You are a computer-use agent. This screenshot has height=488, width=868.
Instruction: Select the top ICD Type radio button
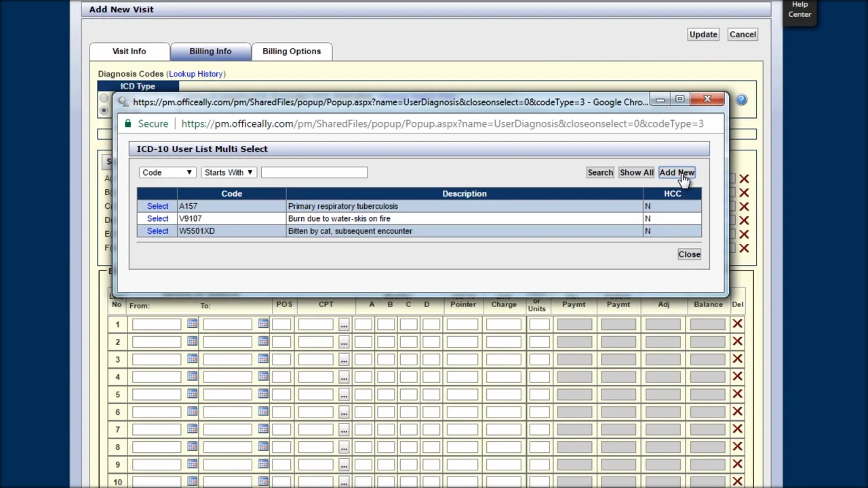coord(104,98)
